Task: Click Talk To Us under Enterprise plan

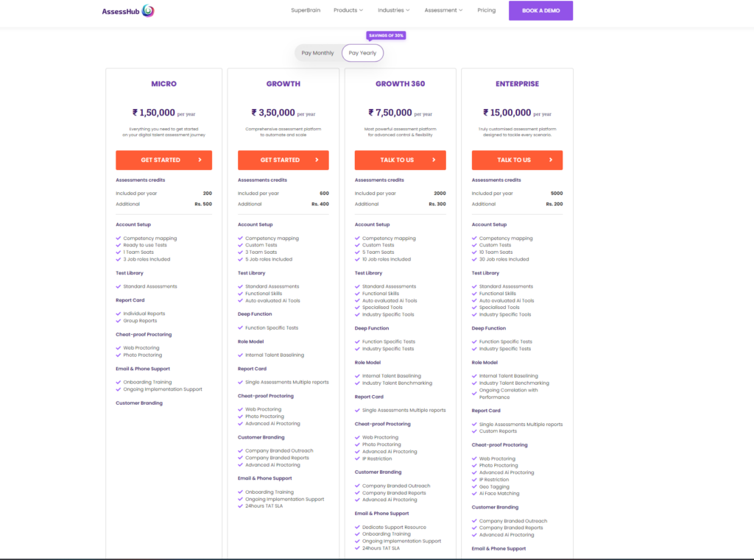Action: pyautogui.click(x=517, y=160)
